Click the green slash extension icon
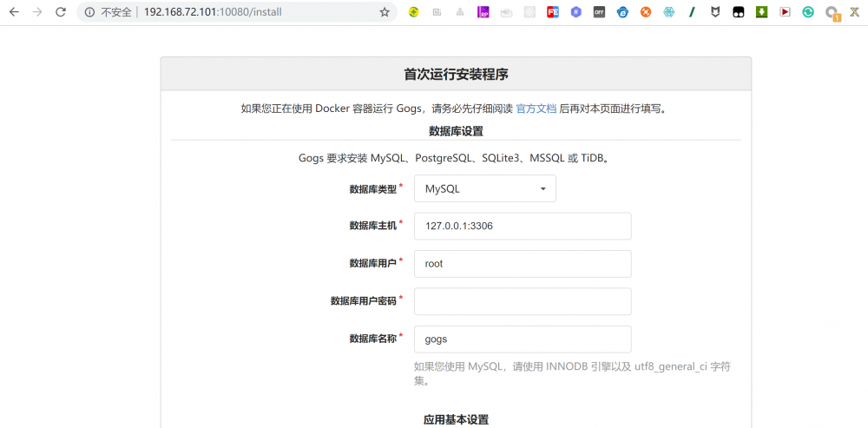868x428 pixels. pyautogui.click(x=692, y=12)
